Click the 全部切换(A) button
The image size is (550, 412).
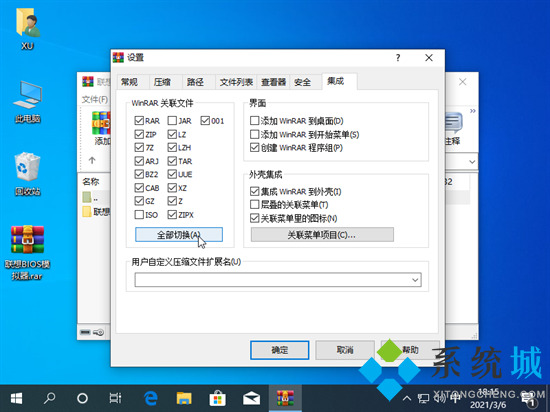click(x=179, y=235)
